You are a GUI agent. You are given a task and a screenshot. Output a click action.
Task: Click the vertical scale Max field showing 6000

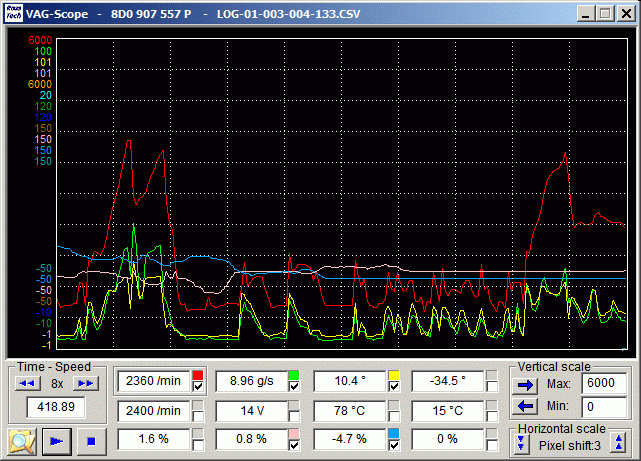point(604,383)
